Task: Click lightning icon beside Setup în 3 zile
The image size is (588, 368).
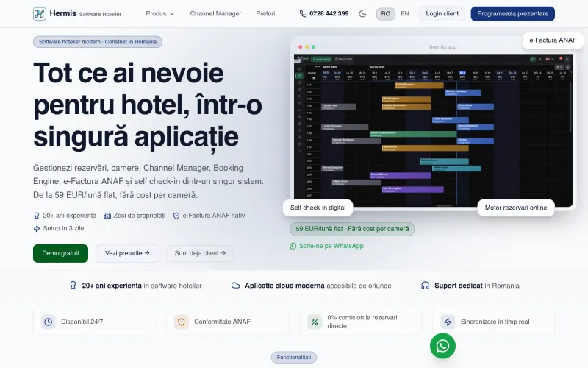Action: click(x=36, y=229)
